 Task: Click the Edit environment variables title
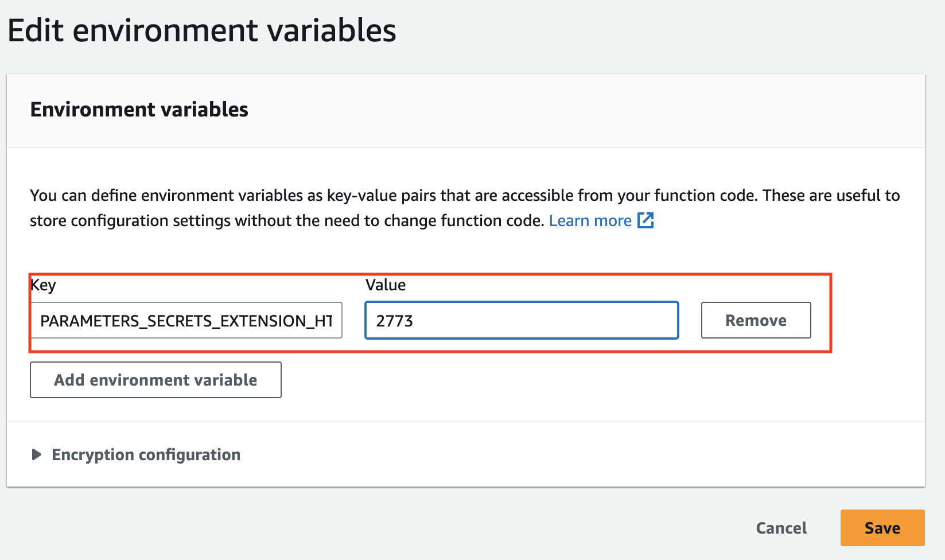(202, 30)
